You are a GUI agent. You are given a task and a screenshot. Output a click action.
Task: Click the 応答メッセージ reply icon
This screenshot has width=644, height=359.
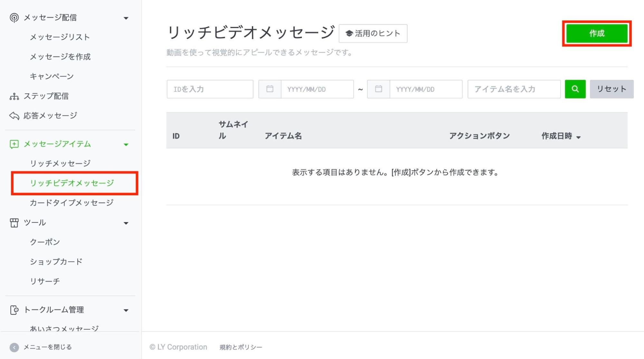[14, 115]
